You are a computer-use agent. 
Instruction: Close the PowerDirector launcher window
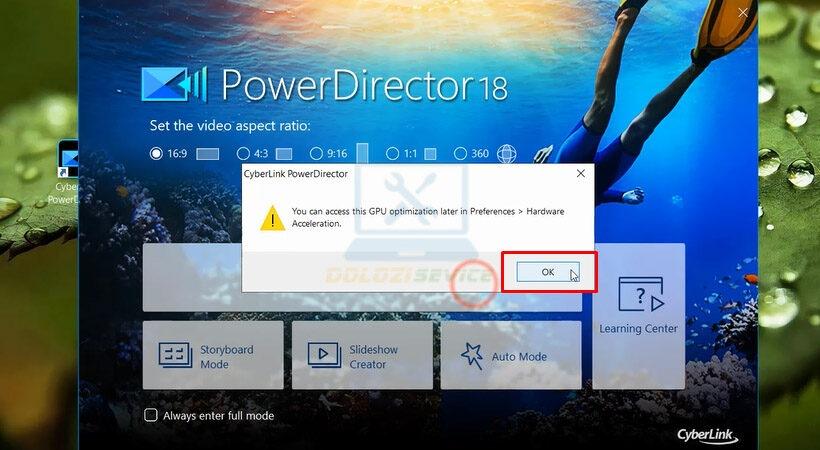743,13
